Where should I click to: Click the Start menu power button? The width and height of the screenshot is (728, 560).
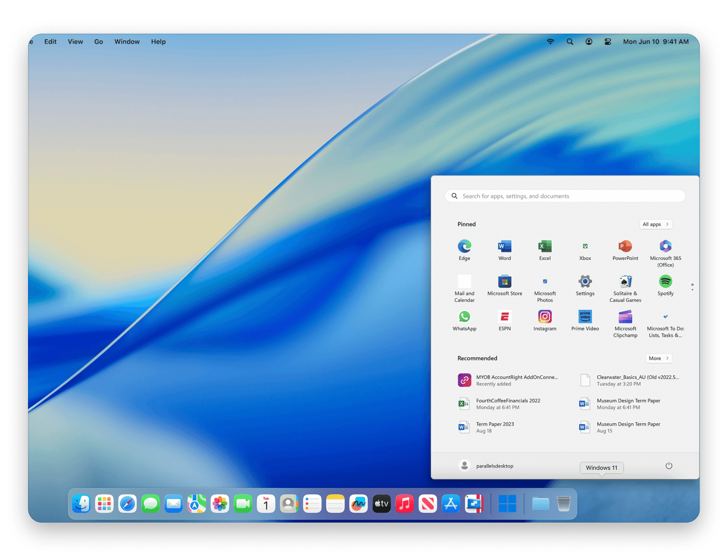pyautogui.click(x=668, y=466)
